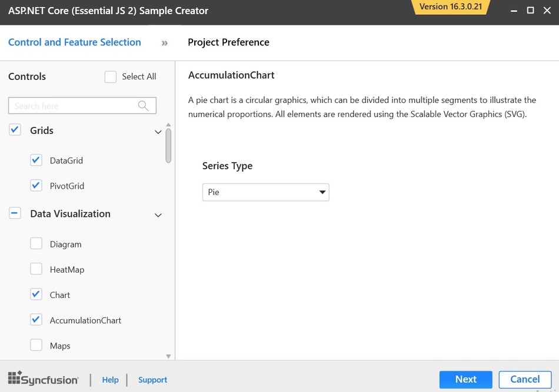Click the scrollbar down arrow
This screenshot has height=392, width=559.
[168, 356]
